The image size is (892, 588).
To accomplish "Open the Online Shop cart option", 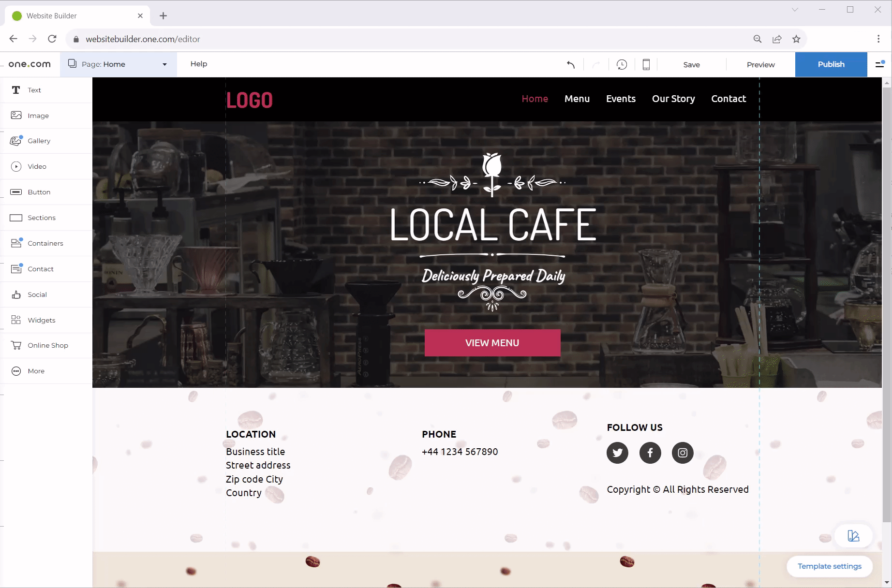I will click(47, 345).
